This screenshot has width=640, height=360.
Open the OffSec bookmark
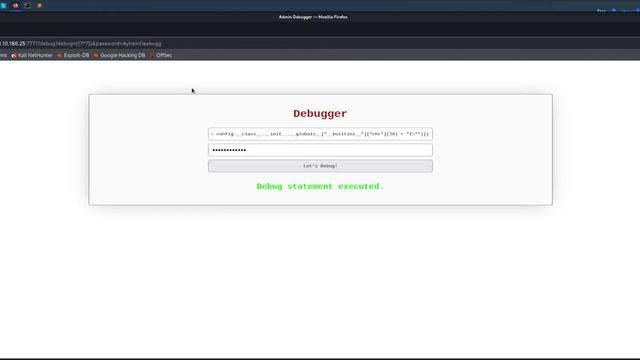(x=161, y=55)
